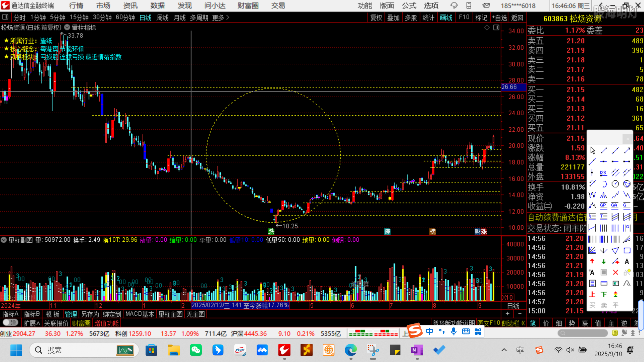
Task: Select the circle drawing tool
Action: click(615, 184)
